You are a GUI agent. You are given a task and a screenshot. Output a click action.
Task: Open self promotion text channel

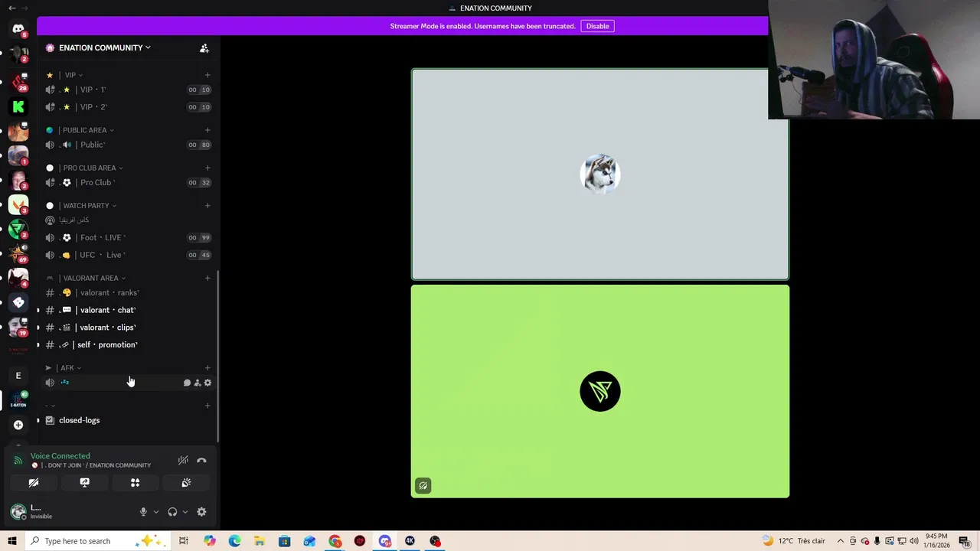click(x=128, y=344)
